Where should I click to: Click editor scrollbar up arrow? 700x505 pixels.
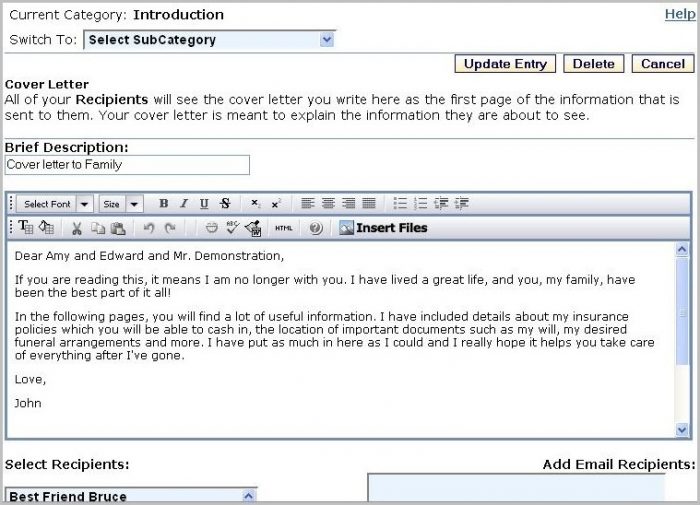(x=682, y=249)
